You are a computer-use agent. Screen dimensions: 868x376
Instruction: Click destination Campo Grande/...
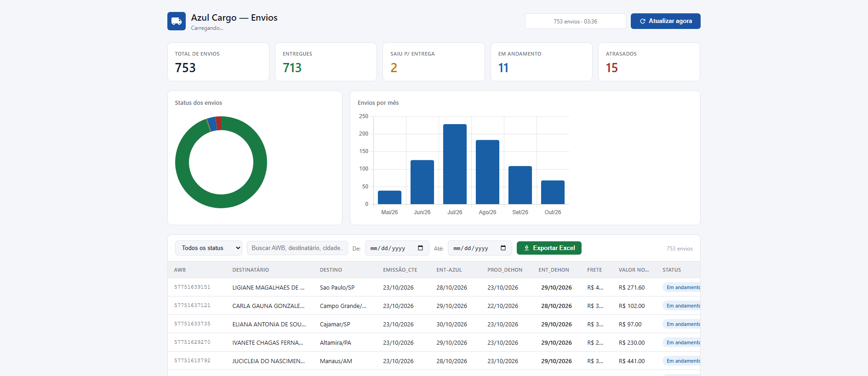tap(343, 306)
